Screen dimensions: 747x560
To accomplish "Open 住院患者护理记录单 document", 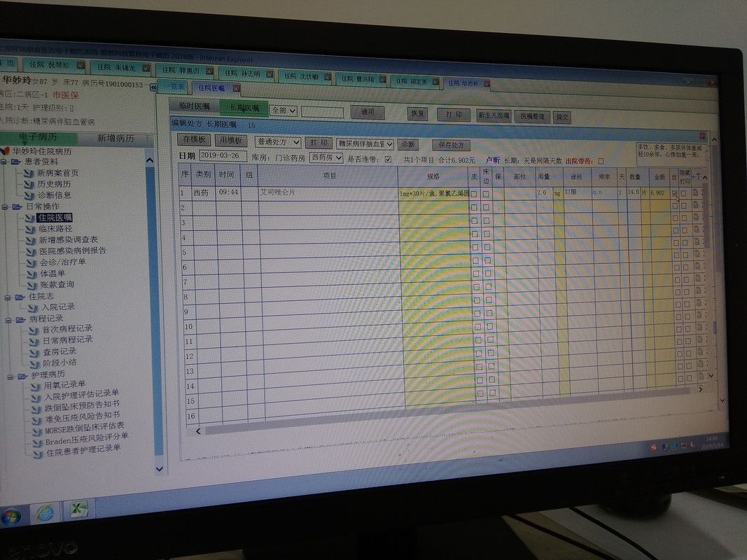I will tap(83, 451).
